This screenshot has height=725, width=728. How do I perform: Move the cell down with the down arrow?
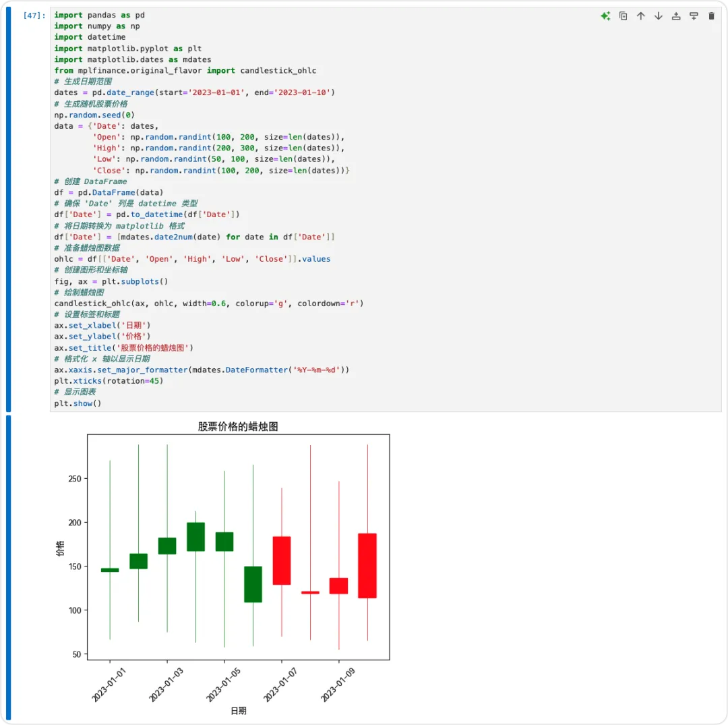[x=659, y=16]
